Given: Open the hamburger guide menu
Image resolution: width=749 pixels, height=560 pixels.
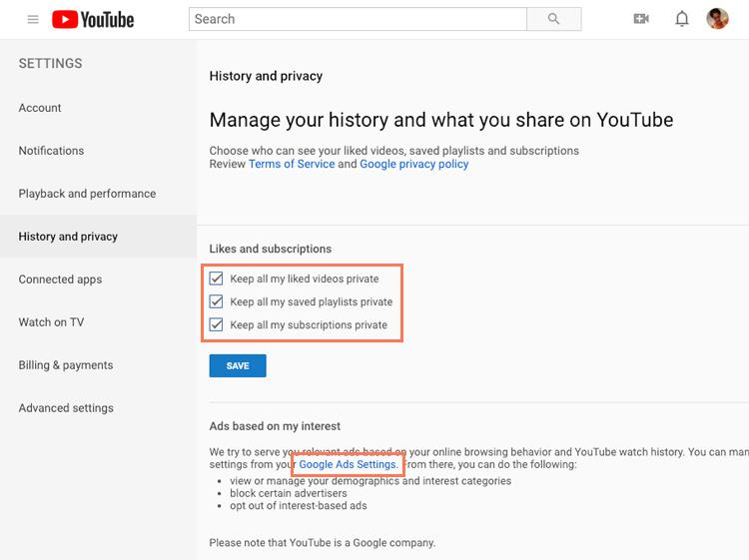Looking at the screenshot, I should coord(33,19).
